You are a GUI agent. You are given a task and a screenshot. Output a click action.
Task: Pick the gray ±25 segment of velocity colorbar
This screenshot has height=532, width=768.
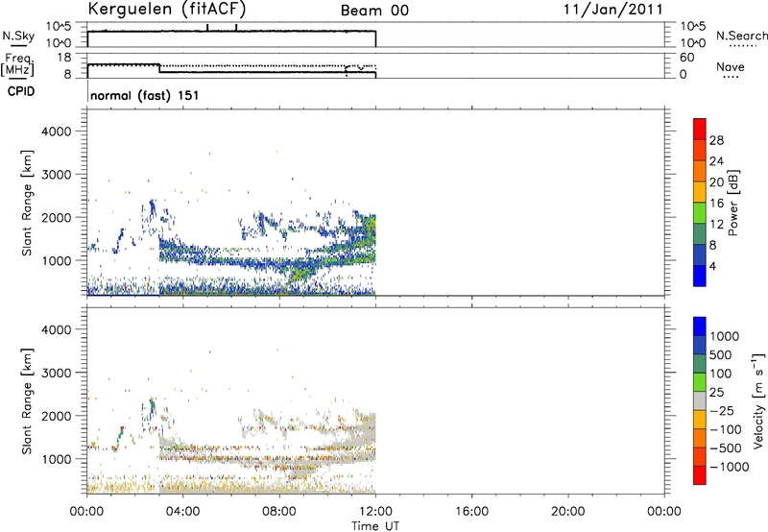tap(700, 401)
